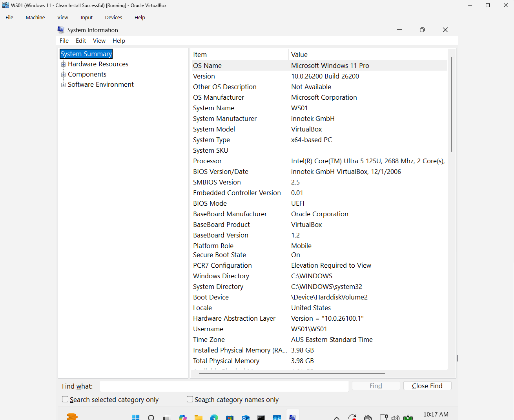Click the Close Find button
This screenshot has height=420, width=514.
tap(427, 386)
